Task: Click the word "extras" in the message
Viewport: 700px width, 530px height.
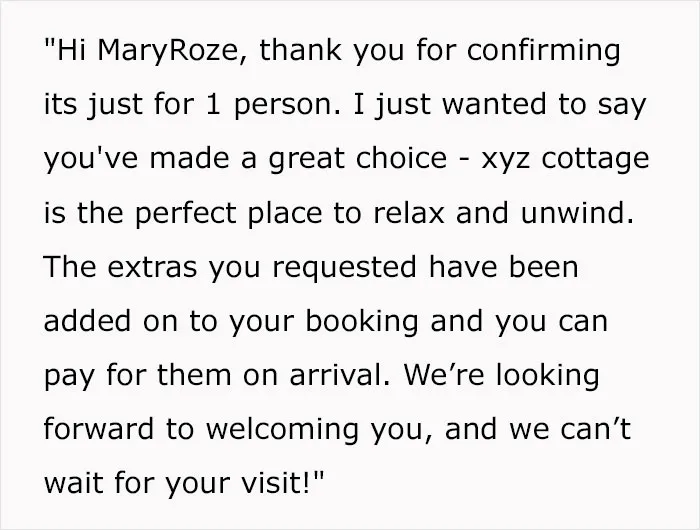Action: (152, 267)
